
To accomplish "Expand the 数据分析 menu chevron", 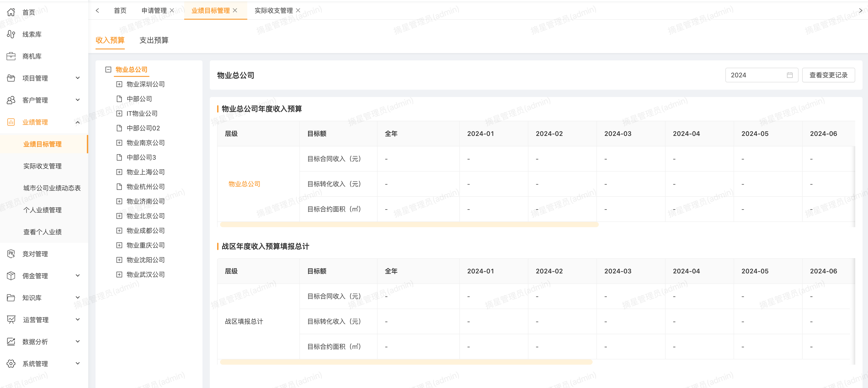I will click(78, 341).
